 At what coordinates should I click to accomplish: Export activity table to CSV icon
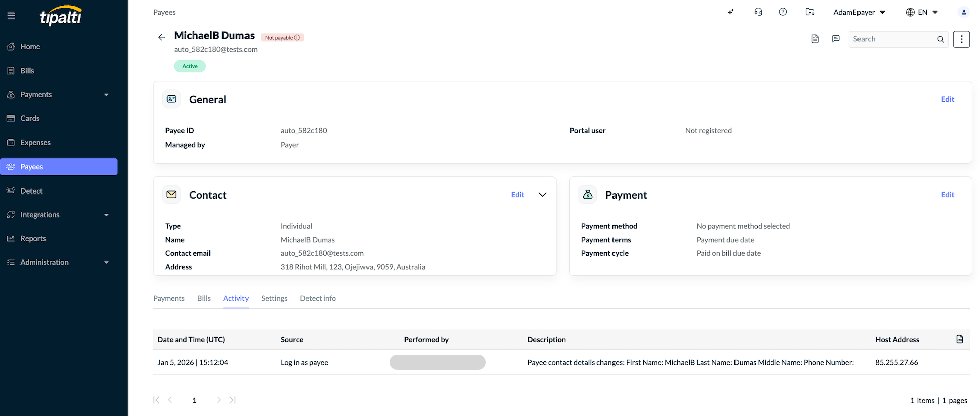[960, 339]
